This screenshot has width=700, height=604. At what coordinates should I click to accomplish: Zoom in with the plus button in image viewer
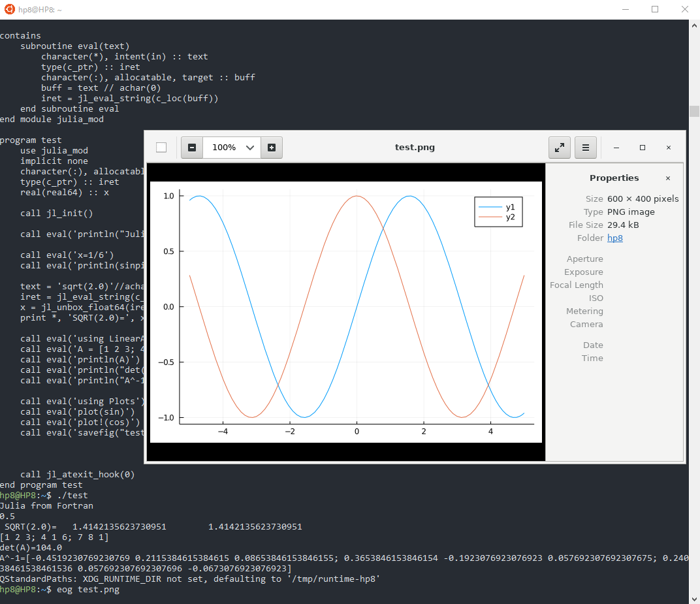(x=272, y=148)
